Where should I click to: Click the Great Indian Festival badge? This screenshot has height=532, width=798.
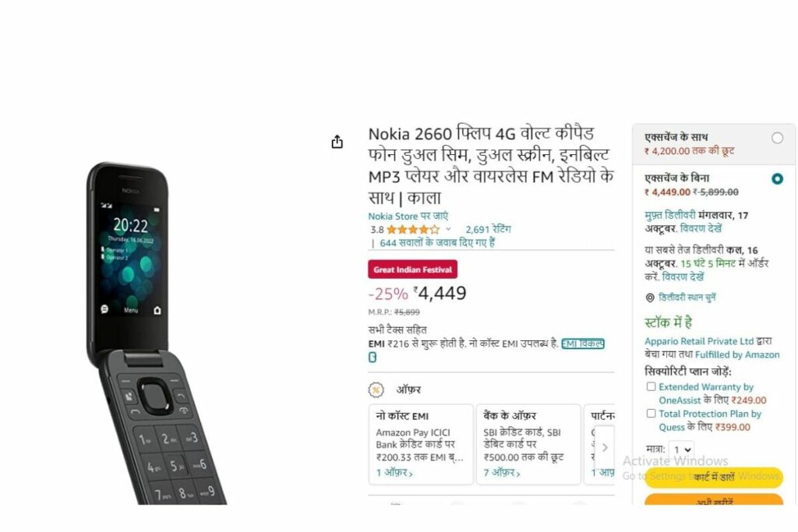413,270
